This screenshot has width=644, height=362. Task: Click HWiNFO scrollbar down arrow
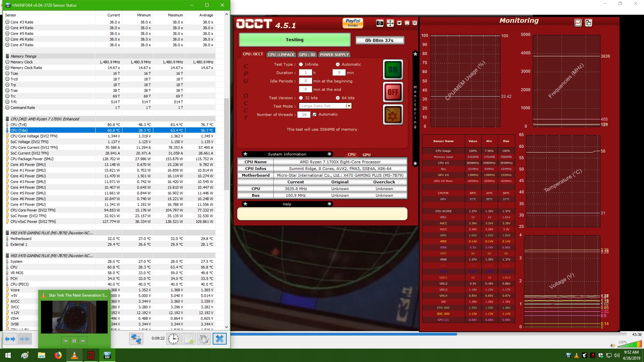226,327
